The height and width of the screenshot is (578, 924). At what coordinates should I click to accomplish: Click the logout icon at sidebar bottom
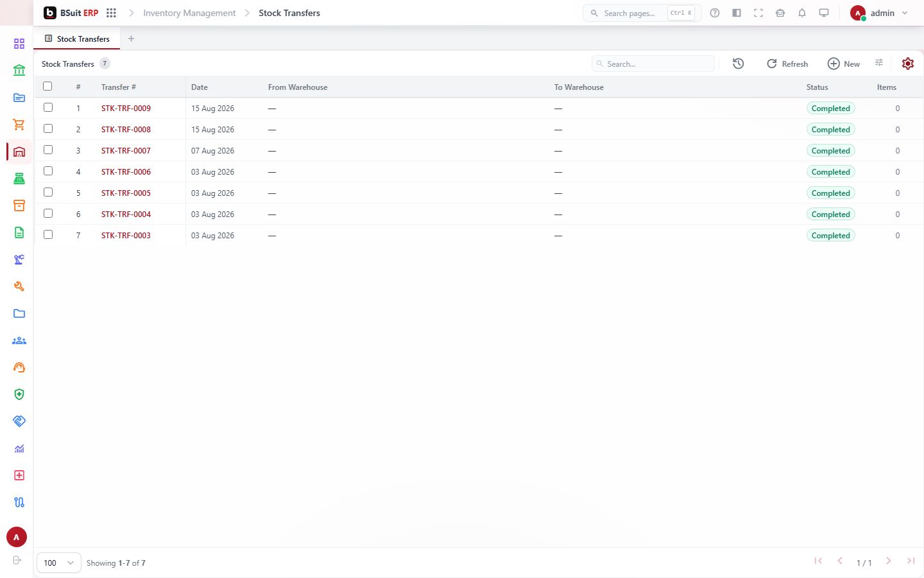pyautogui.click(x=17, y=560)
